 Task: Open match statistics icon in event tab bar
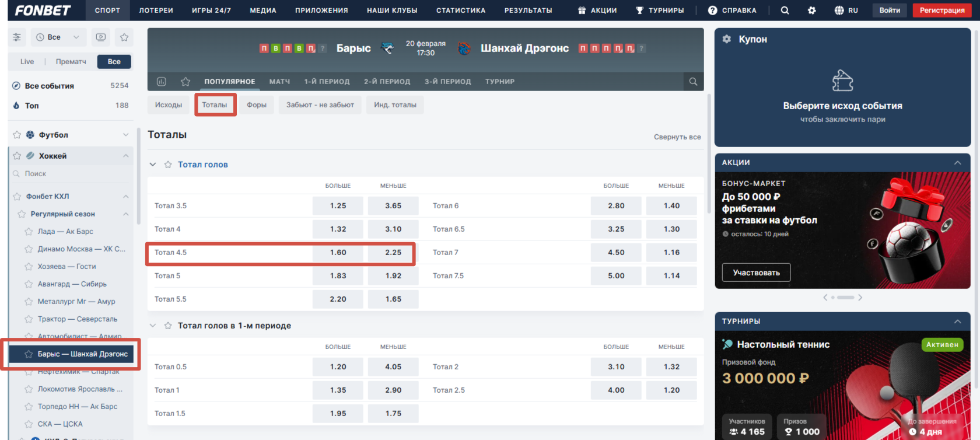[x=162, y=82]
